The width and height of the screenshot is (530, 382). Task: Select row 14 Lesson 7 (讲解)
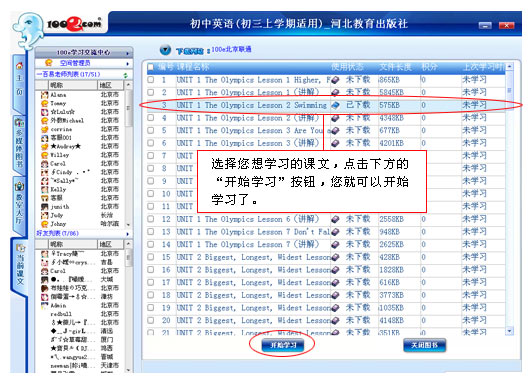(x=326, y=244)
